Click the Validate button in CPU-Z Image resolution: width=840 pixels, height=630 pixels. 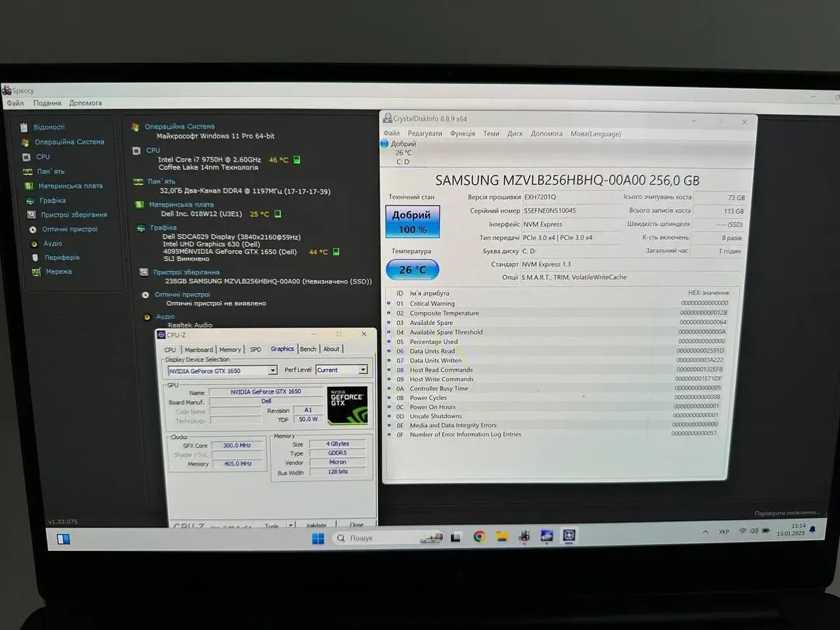[x=316, y=525]
